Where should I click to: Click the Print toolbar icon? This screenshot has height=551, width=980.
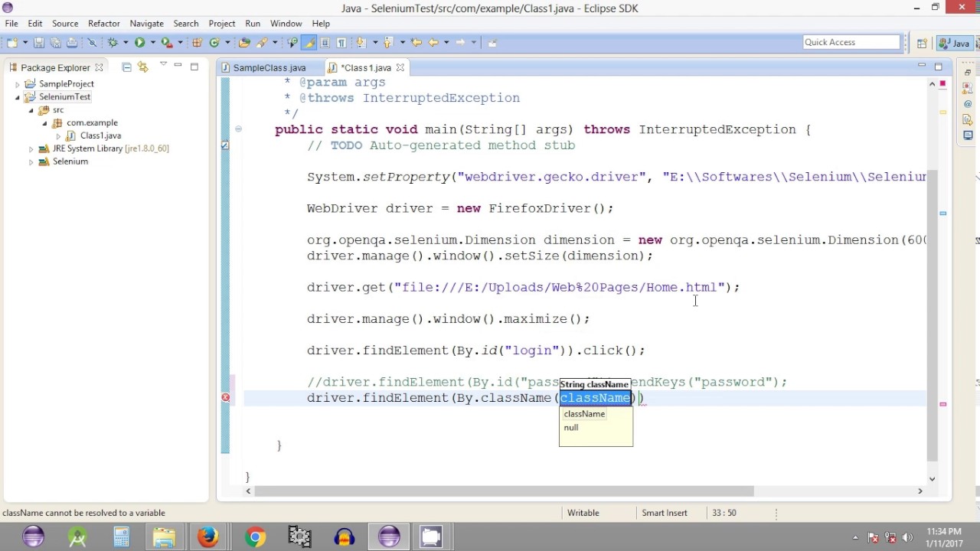click(72, 43)
